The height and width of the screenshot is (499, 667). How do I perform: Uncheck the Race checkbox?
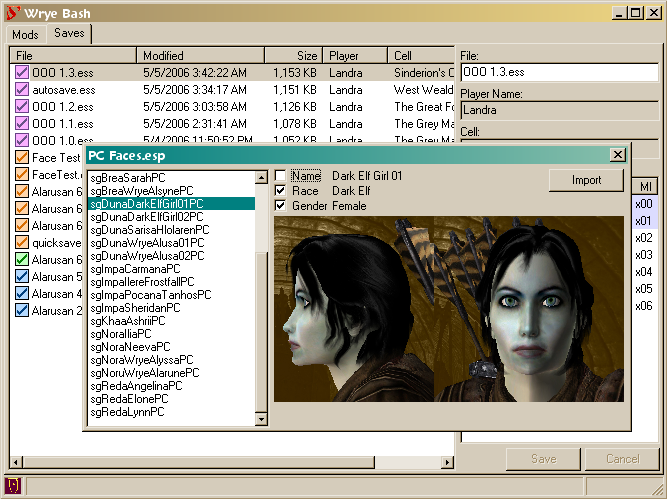coord(280,190)
